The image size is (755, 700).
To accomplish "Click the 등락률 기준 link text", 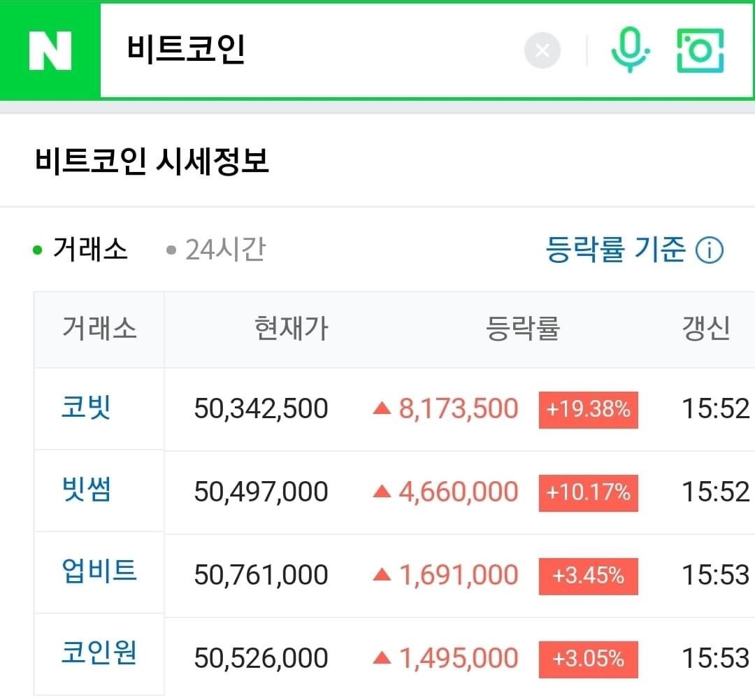I will [x=615, y=250].
